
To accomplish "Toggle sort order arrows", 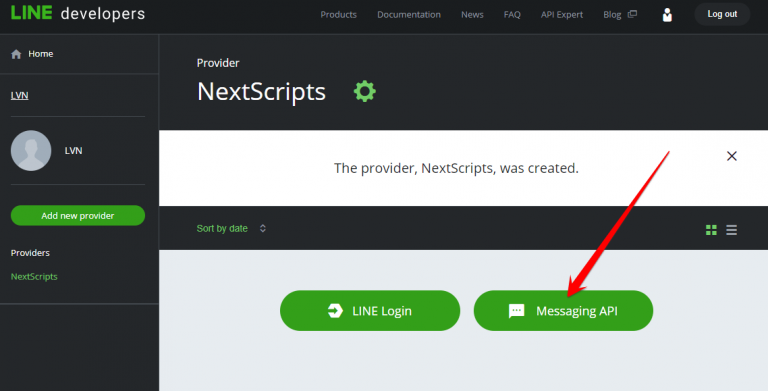I will coord(263,228).
